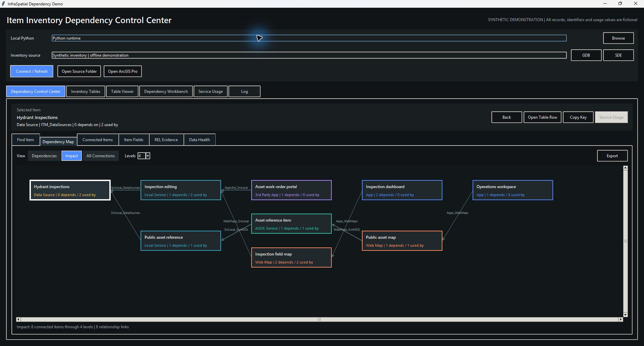View the Data Health sub-tab
This screenshot has height=346, width=644.
click(200, 140)
